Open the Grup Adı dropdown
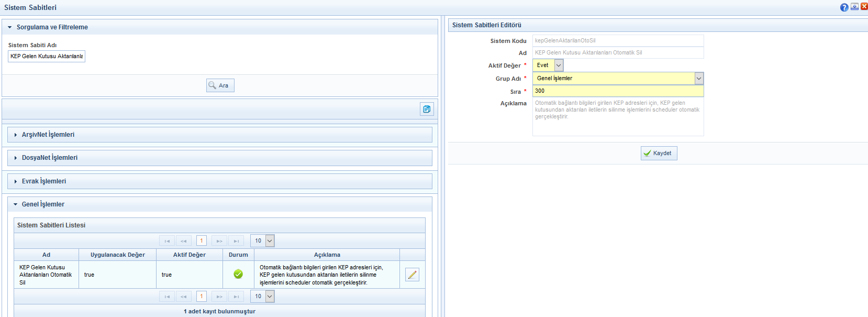The height and width of the screenshot is (317, 868). pos(698,78)
